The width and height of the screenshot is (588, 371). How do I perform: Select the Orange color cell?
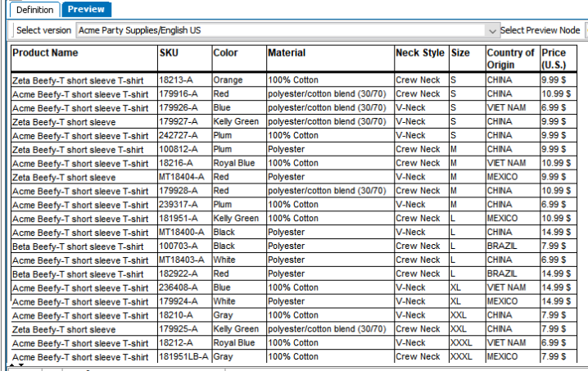(x=239, y=80)
